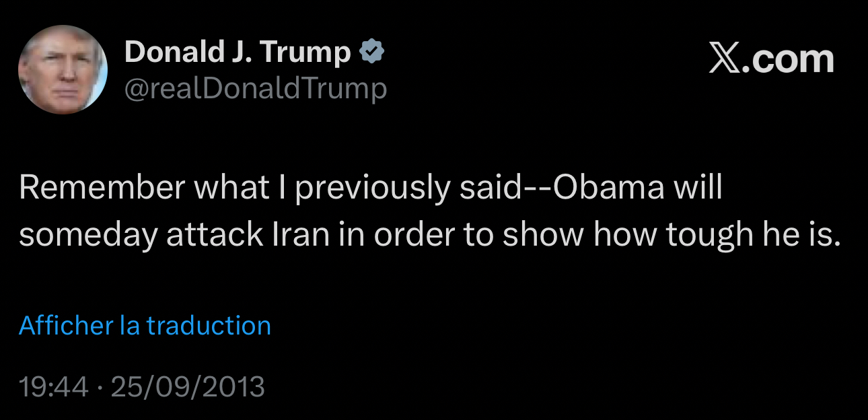
Task: Open the profile avatar photo
Action: click(x=63, y=69)
